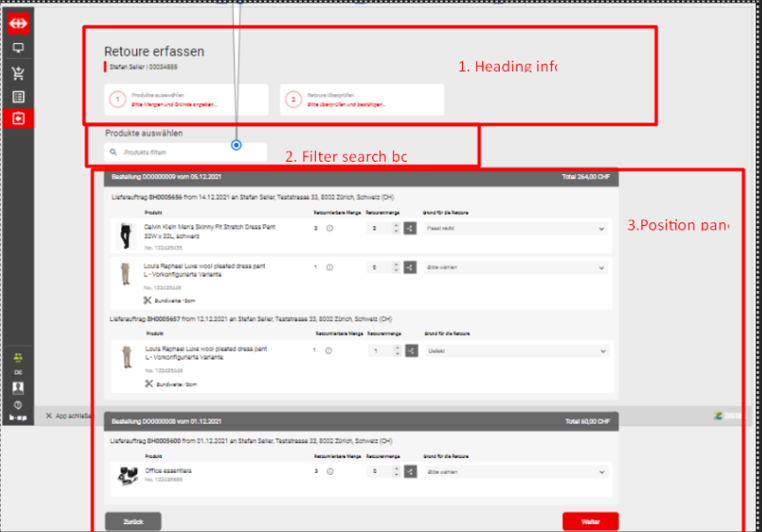762x532 pixels.
Task: Open the order list icon in the sidebar
Action: tap(18, 97)
